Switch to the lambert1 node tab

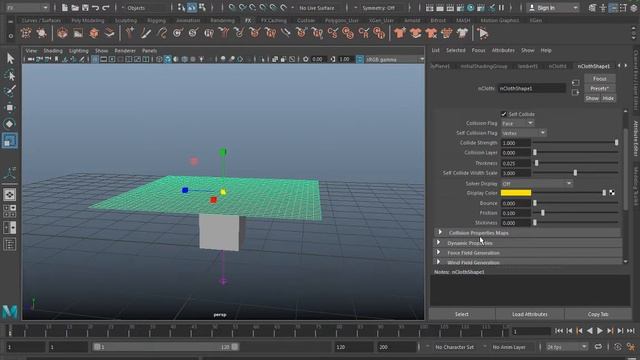528,66
